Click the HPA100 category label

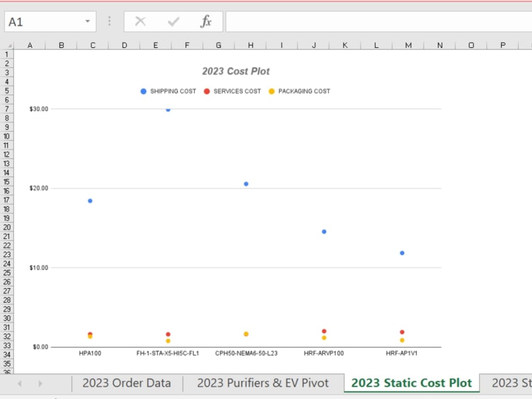[90, 353]
